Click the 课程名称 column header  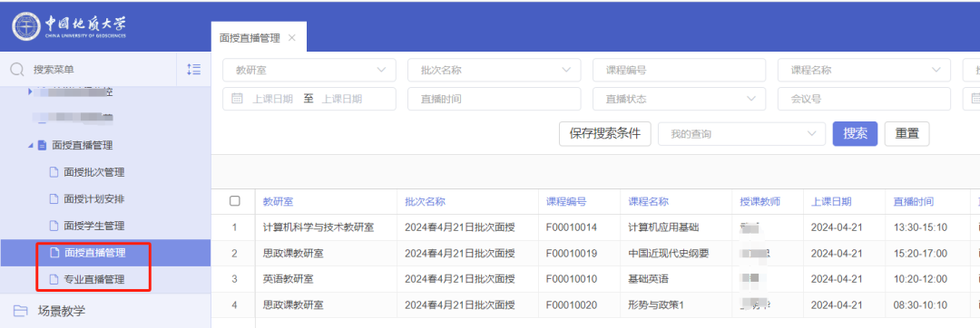coord(648,201)
